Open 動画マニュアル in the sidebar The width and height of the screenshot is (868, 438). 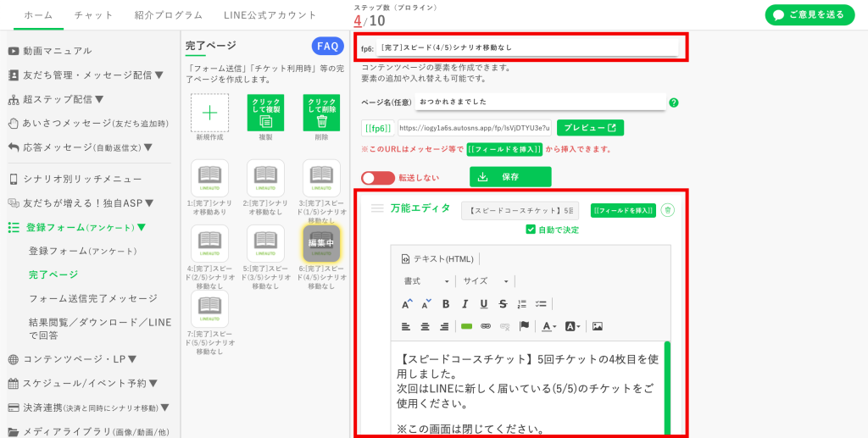(50, 51)
